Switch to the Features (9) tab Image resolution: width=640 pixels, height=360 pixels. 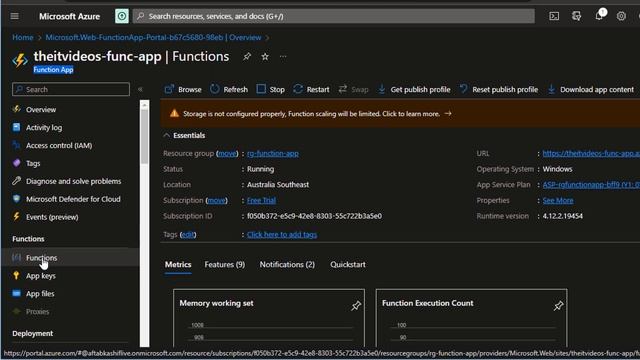tap(224, 265)
